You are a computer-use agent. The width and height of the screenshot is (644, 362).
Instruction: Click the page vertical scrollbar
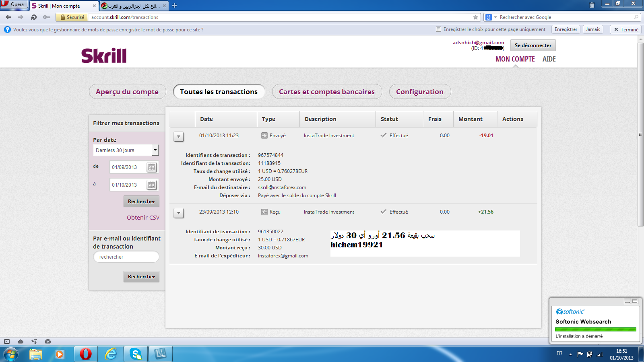[x=640, y=135]
